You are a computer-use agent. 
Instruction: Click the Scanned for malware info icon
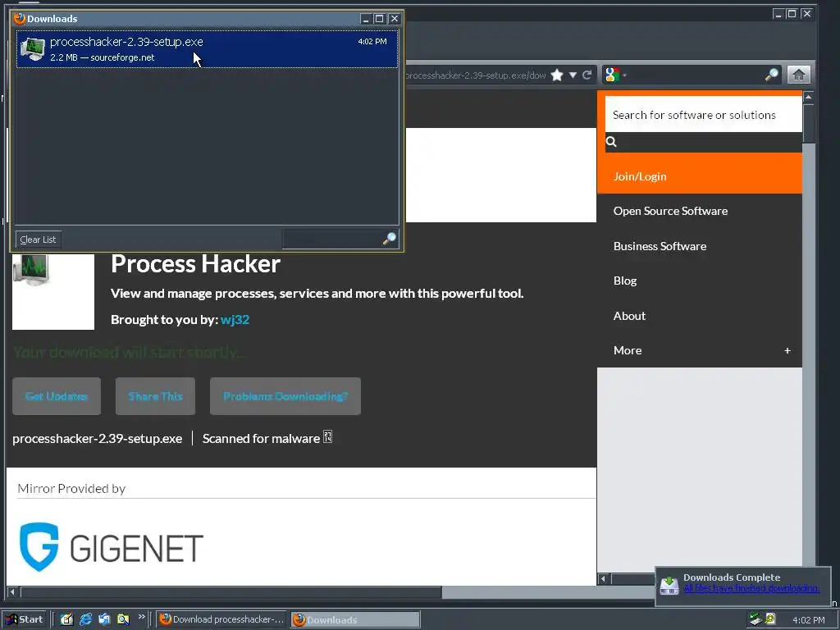click(328, 437)
